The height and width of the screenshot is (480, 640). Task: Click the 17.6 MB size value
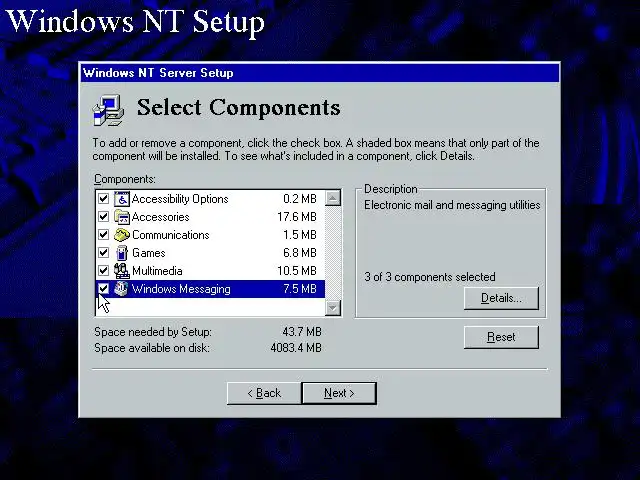click(297, 217)
